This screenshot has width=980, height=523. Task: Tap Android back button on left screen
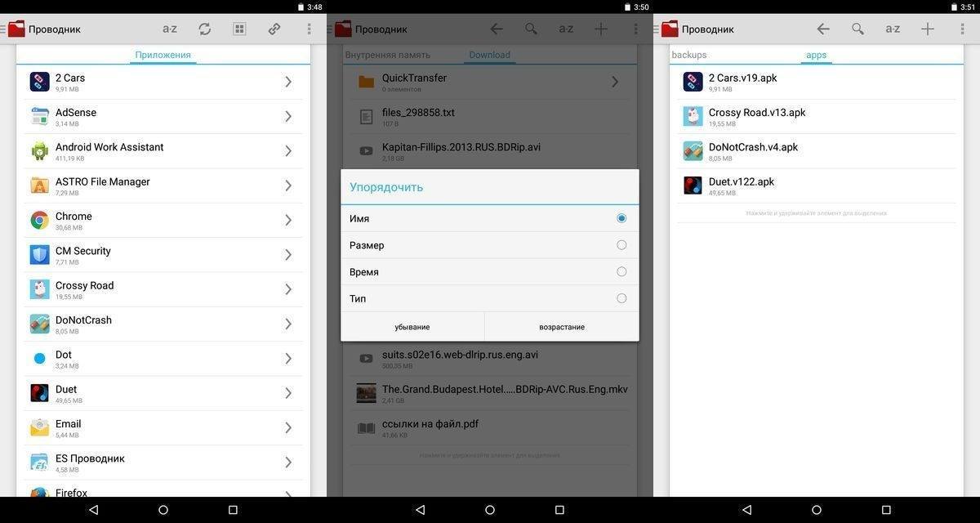[x=93, y=510]
